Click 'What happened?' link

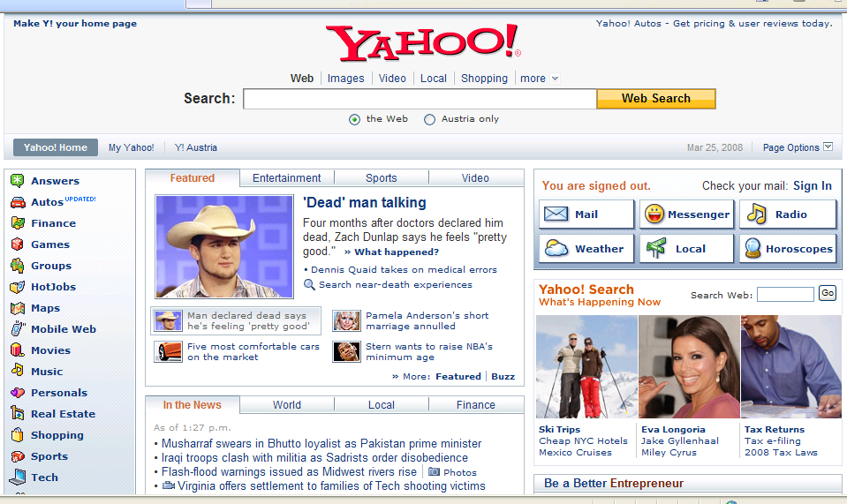tap(397, 252)
